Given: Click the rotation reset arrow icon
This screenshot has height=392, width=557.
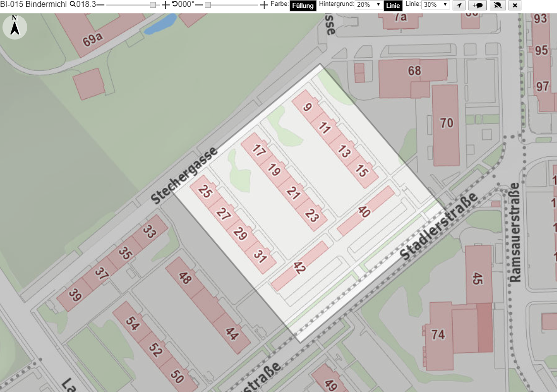Looking at the screenshot, I should pos(175,4).
